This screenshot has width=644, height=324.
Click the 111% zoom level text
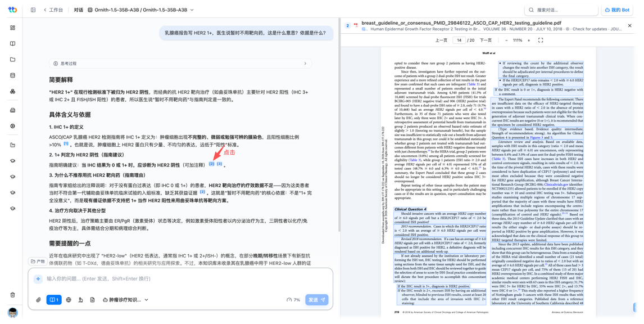click(x=518, y=40)
